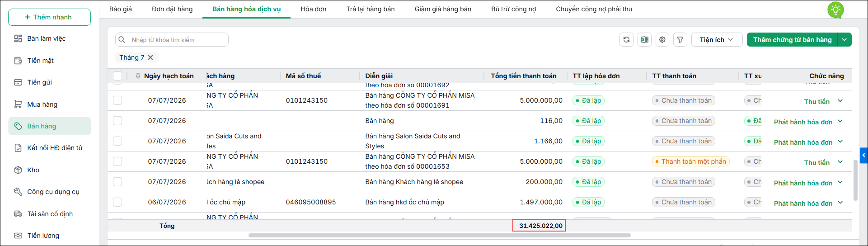The width and height of the screenshot is (868, 246).
Task: Tick checkbox for the 116,00 row
Action: [x=117, y=121]
